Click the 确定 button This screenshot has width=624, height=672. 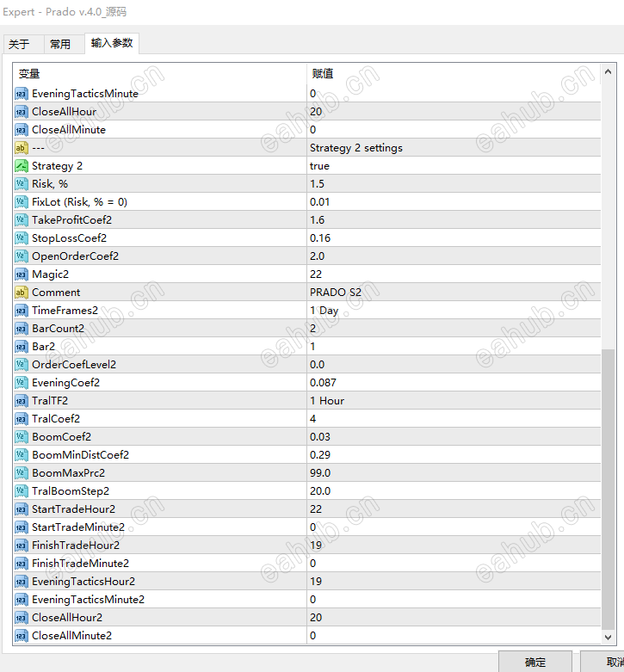(534, 662)
